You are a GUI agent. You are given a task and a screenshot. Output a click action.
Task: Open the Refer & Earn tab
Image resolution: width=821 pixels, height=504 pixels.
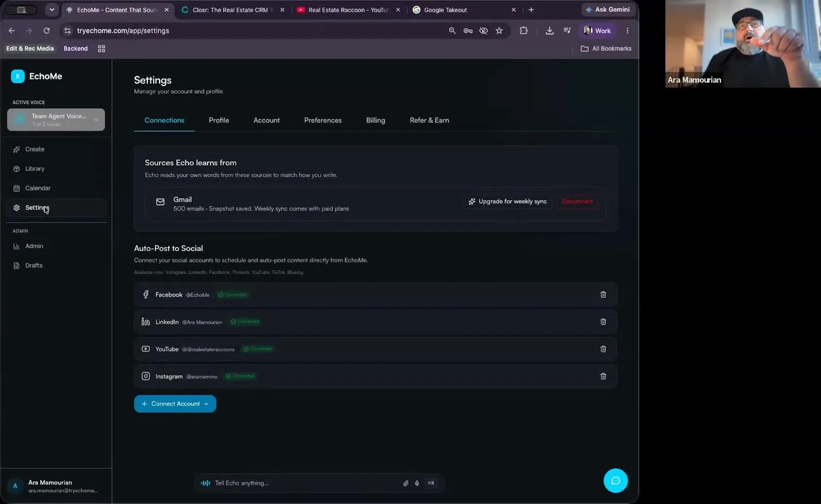pos(429,120)
